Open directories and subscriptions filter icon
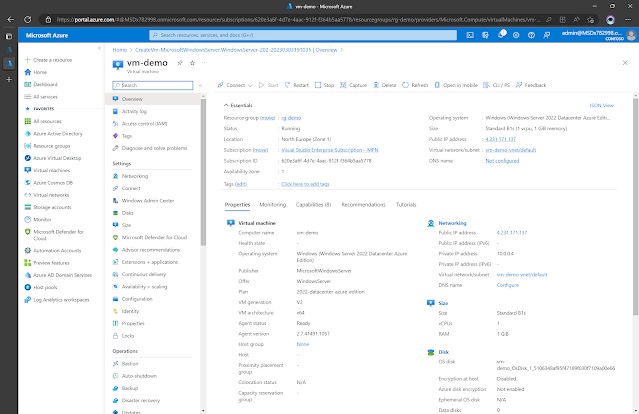The width and height of the screenshot is (639, 414). pyautogui.click(x=485, y=35)
